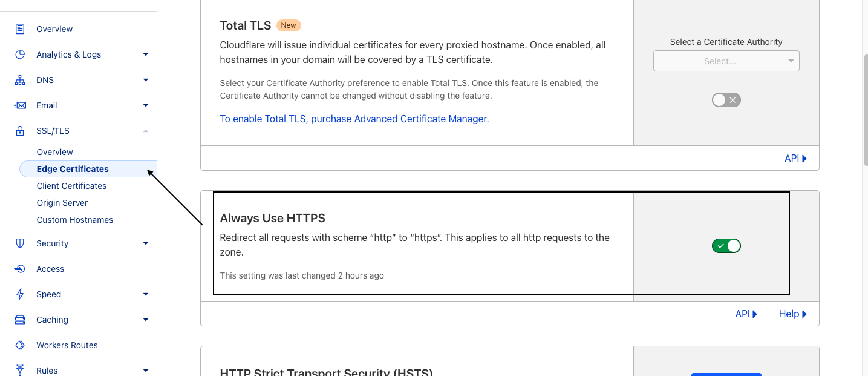Follow the purchase Advanced Certificate Manager link

(354, 119)
